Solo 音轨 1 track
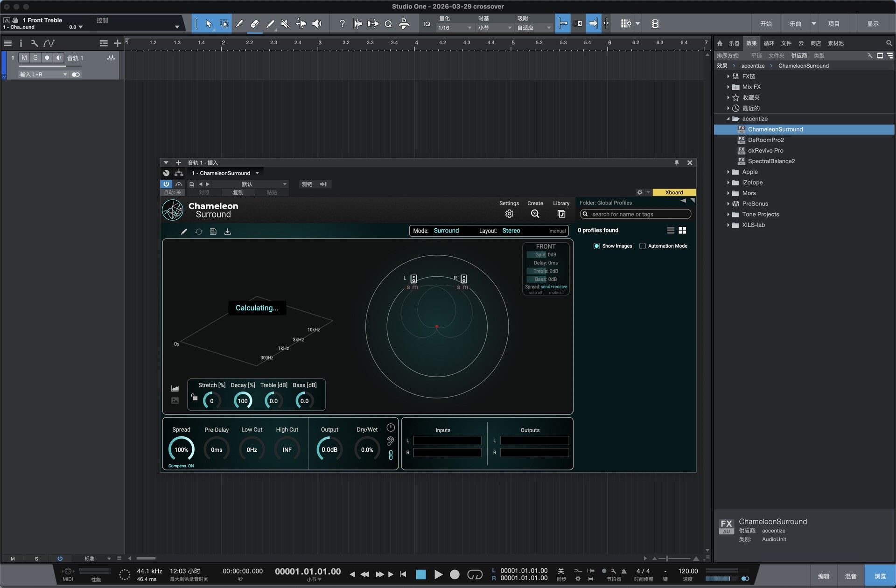 pos(35,57)
